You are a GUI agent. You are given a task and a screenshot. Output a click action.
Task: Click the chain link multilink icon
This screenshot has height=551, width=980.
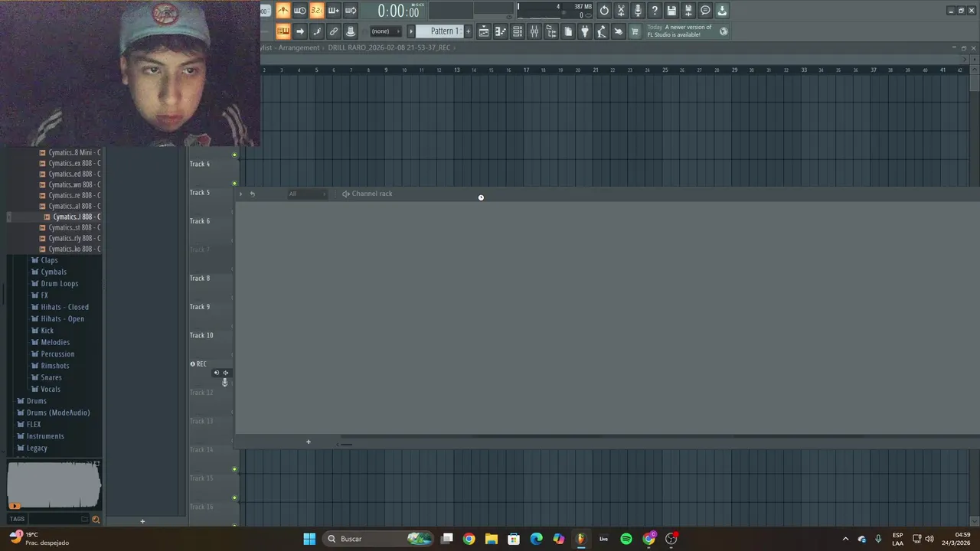(334, 31)
